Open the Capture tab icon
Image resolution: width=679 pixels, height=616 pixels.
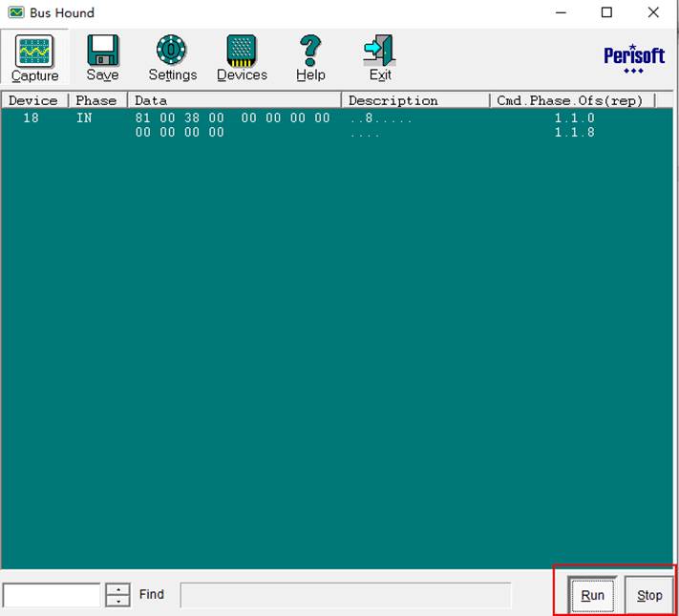pyautogui.click(x=34, y=51)
